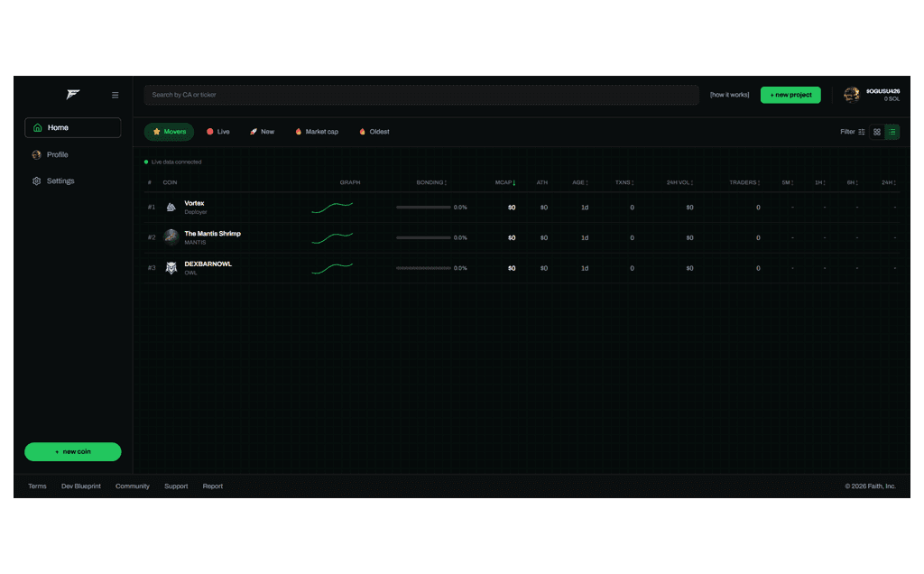
Task: Sort by 24H VOL column arrows
Action: pos(679,182)
